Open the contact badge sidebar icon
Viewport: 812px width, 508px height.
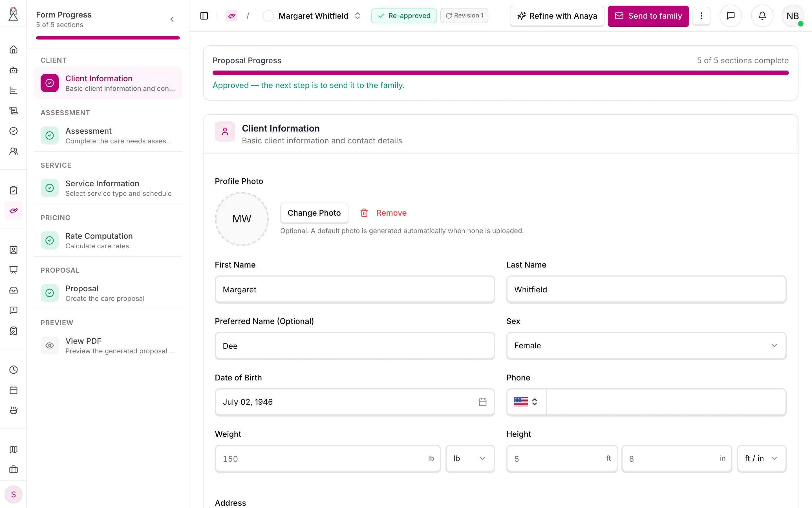pos(14,250)
